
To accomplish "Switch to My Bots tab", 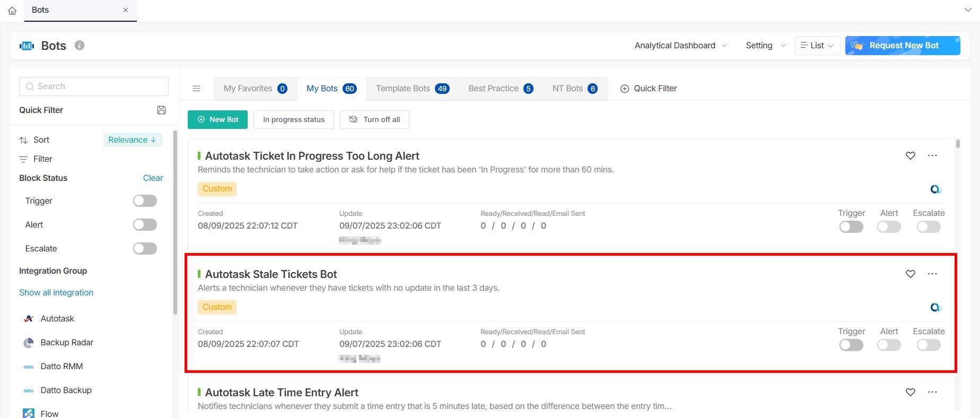I will pos(331,89).
